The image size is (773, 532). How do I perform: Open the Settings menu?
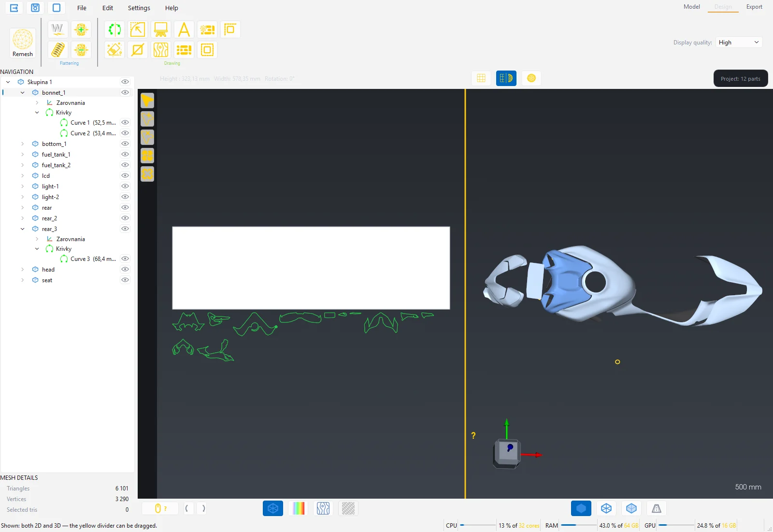pos(139,8)
